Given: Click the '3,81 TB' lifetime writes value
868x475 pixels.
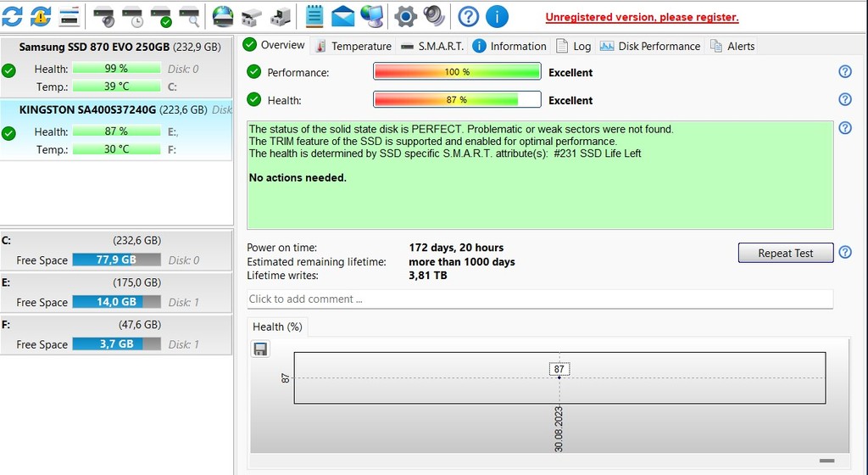Looking at the screenshot, I should 428,275.
